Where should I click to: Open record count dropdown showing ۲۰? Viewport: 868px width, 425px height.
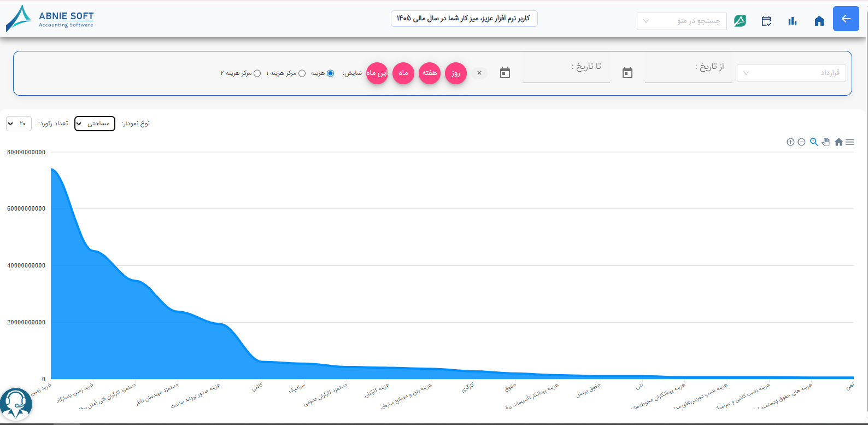pos(19,124)
